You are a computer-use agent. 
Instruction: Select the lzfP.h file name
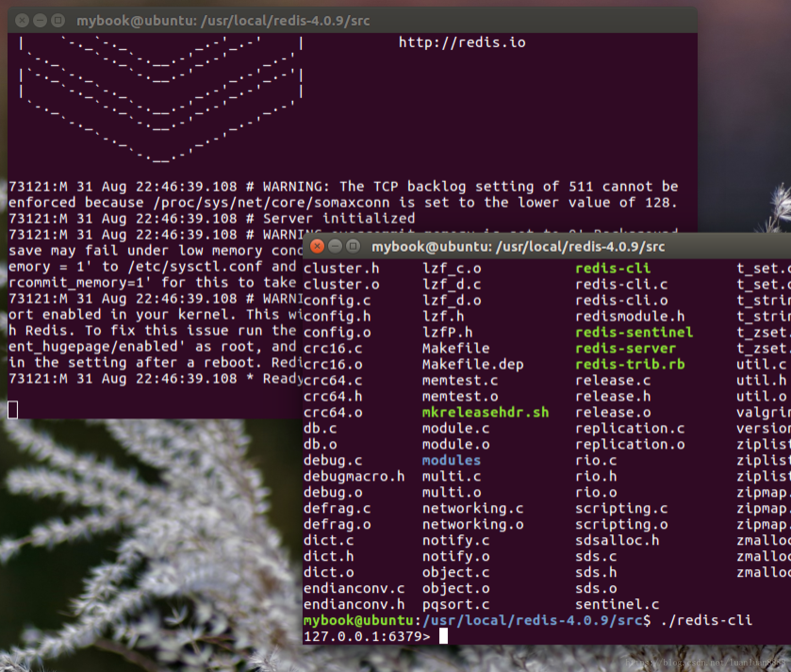[x=447, y=332]
